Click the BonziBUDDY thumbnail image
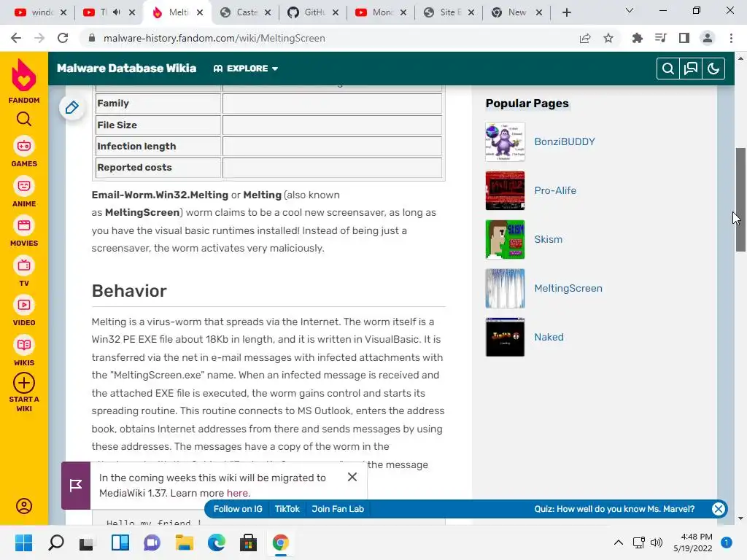The height and width of the screenshot is (560, 747). (x=505, y=141)
